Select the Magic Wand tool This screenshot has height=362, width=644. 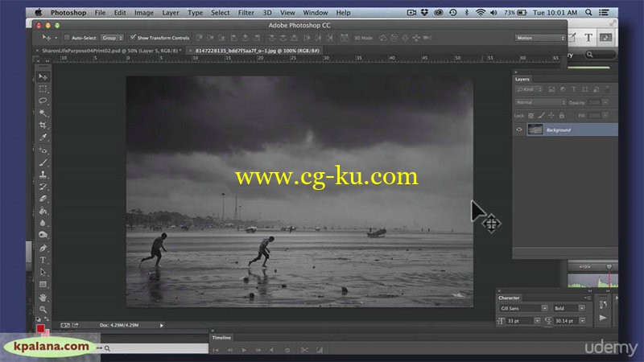43,113
